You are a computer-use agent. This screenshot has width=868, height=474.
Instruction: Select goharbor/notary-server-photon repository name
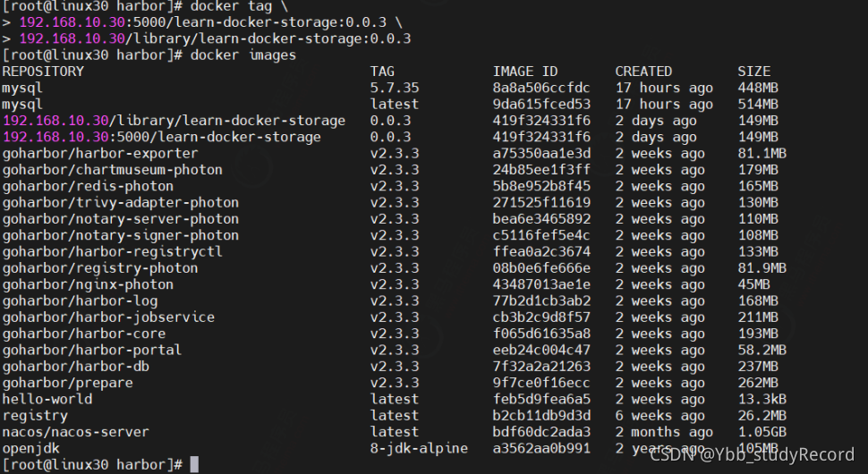(x=121, y=219)
